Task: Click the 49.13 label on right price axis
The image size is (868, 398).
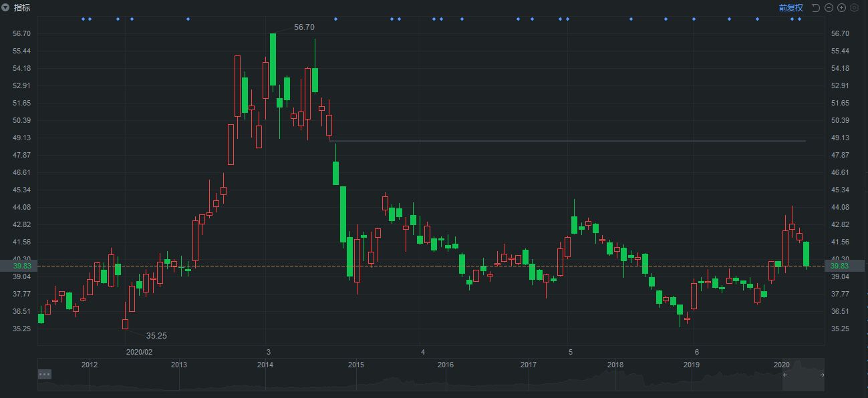Action: [840, 138]
